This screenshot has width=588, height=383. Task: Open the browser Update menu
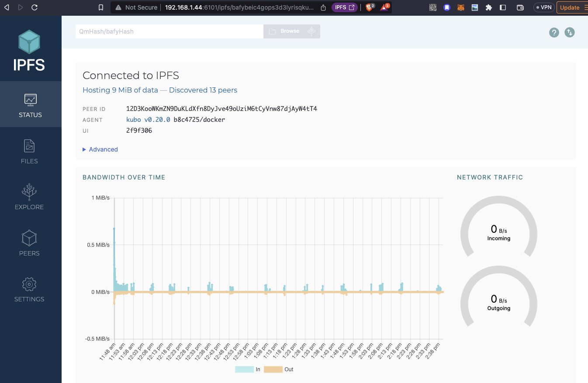tap(572, 7)
